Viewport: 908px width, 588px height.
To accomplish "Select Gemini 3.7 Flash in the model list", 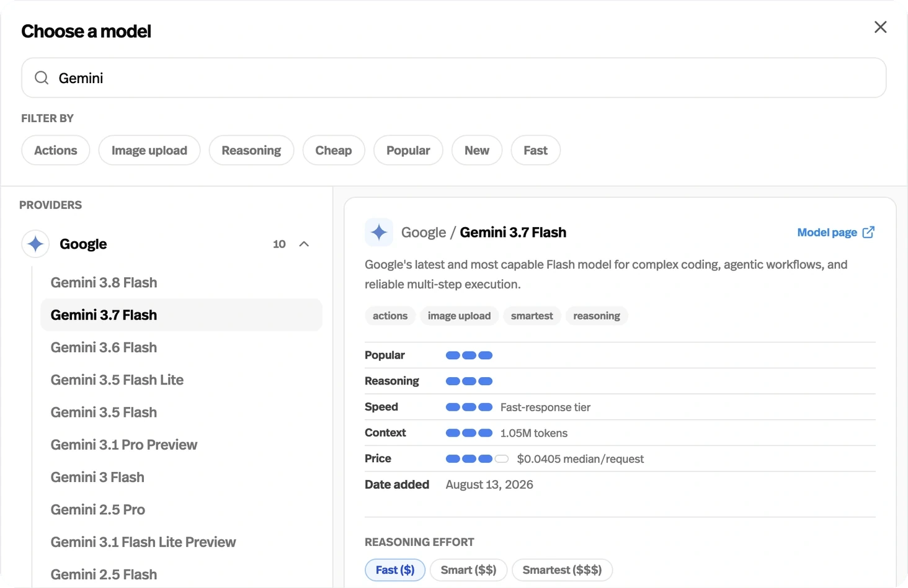I will 181,314.
